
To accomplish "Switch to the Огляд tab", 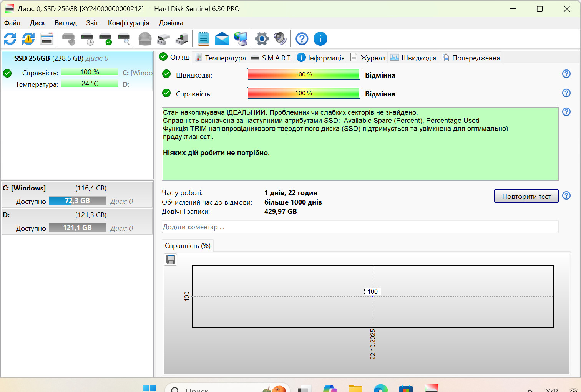I will pos(174,57).
